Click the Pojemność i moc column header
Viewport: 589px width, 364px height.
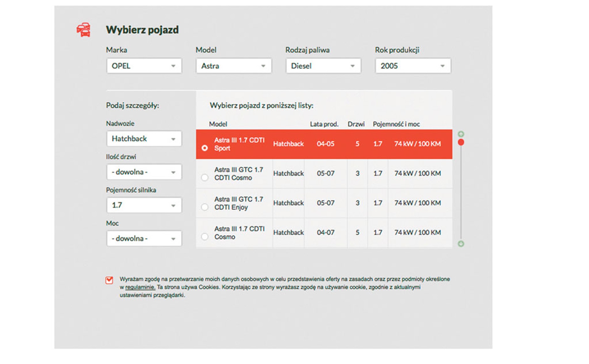(396, 124)
